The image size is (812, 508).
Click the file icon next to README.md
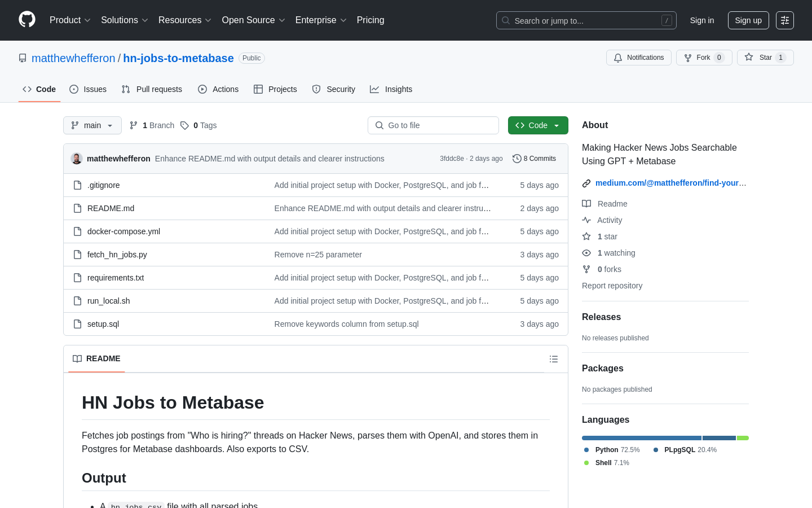tap(78, 208)
